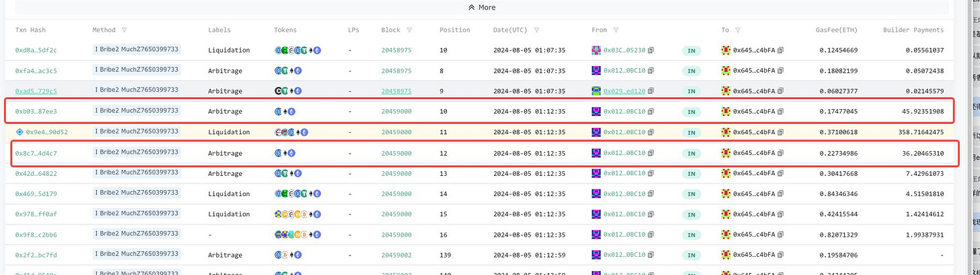The width and height of the screenshot is (980, 275).
Task: Open the From column filter
Action: (616, 30)
